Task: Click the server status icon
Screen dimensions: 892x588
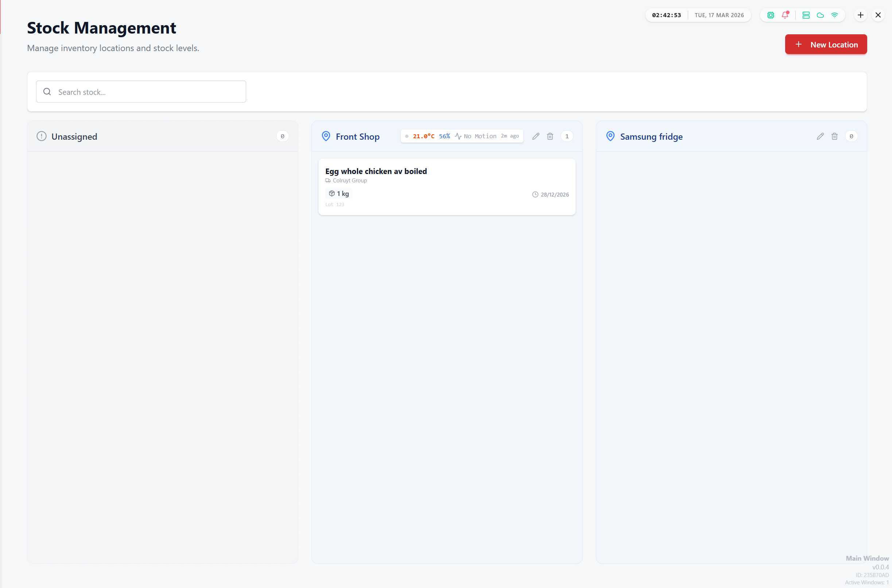Action: [806, 15]
